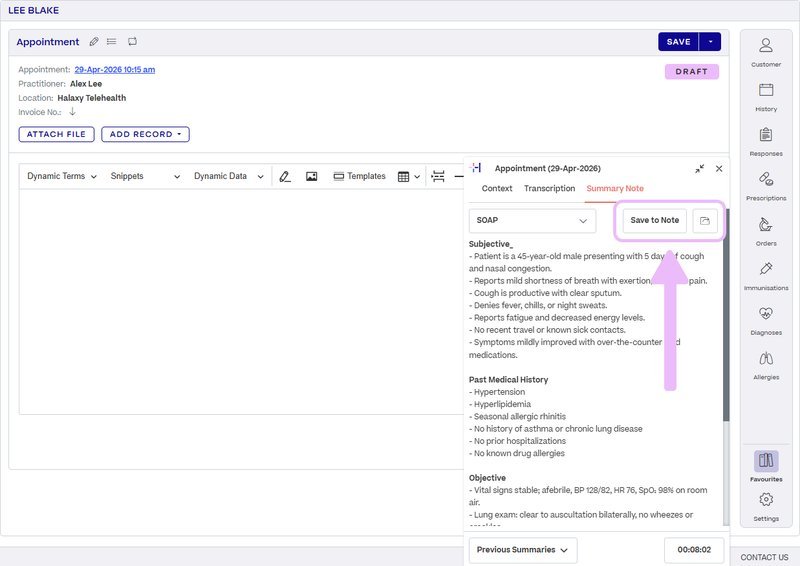Viewport: 800px width, 566px height.
Task: Click inside the note editor area
Action: point(241,301)
